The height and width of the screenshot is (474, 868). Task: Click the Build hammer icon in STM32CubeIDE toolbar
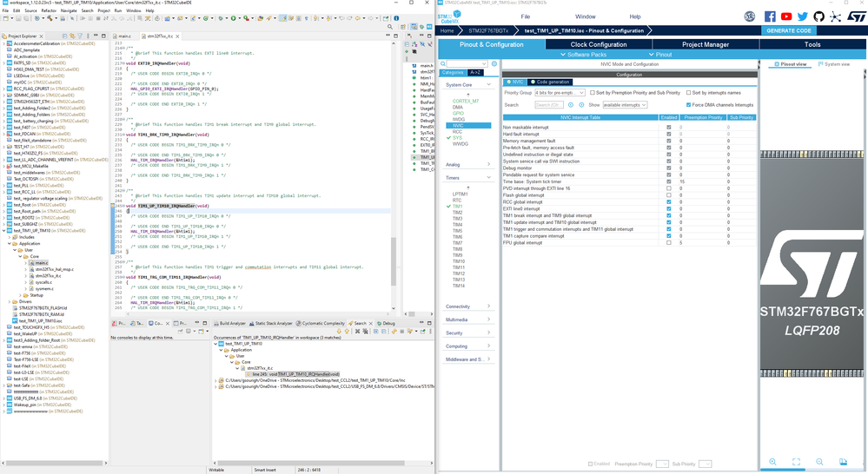click(50, 18)
